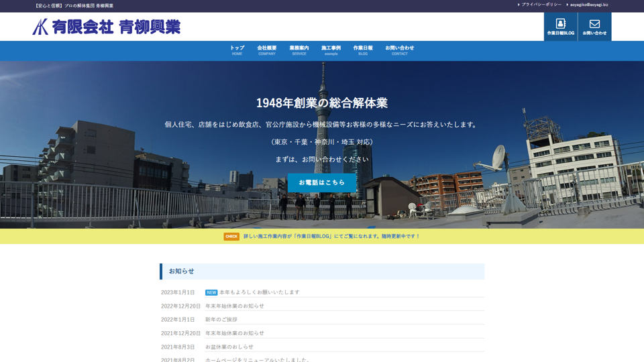Read the 新年のご挨拶 news entry
This screenshot has height=362, width=644.
pyautogui.click(x=221, y=320)
